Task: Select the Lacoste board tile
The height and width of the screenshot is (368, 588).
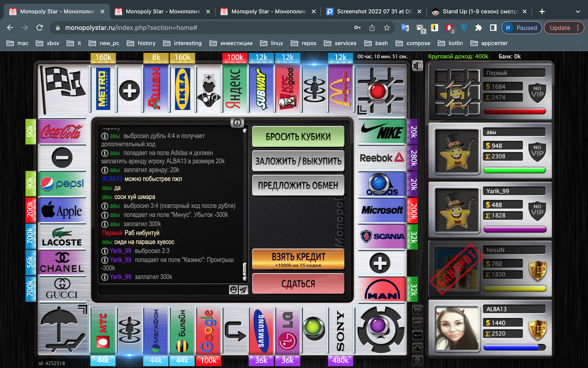Action: [62, 236]
